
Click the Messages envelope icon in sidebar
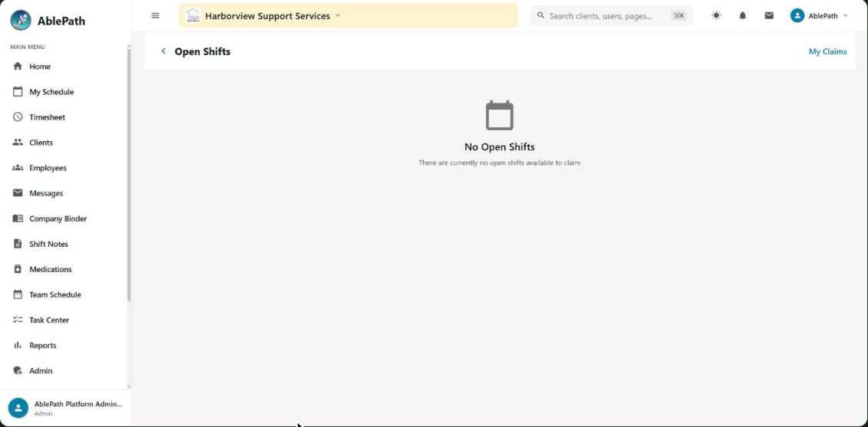pyautogui.click(x=18, y=193)
